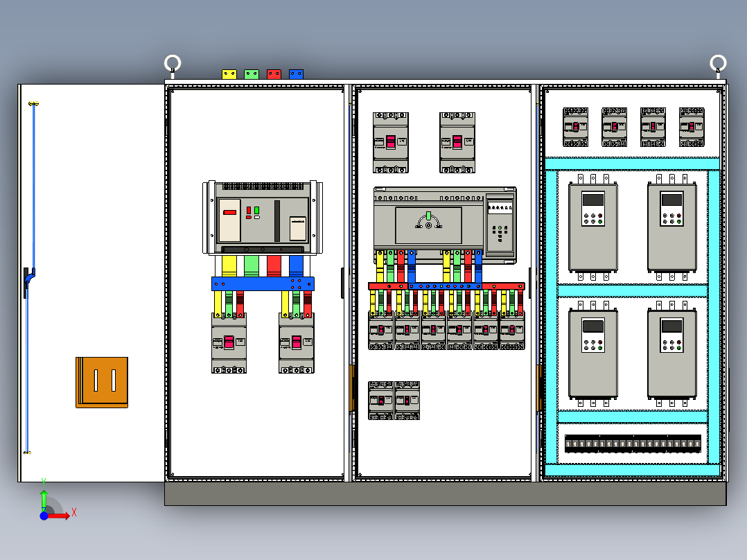This screenshot has height=560, width=747.
Task: Select the right breaker of the lower pair in middle compartment
Action: tap(407, 401)
